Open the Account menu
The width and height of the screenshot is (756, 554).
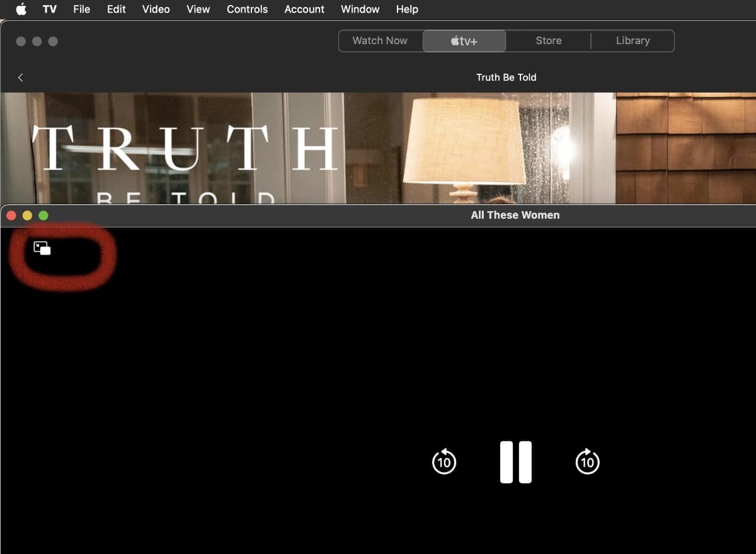[304, 9]
